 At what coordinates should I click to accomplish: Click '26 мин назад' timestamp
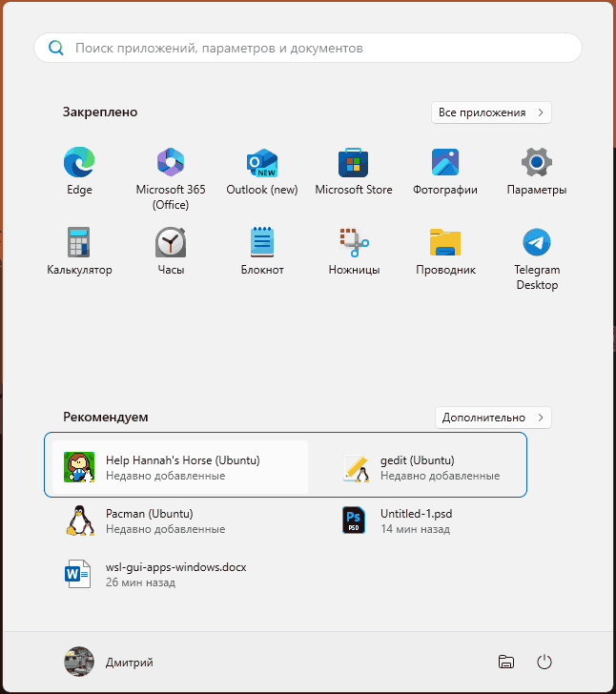point(141,582)
